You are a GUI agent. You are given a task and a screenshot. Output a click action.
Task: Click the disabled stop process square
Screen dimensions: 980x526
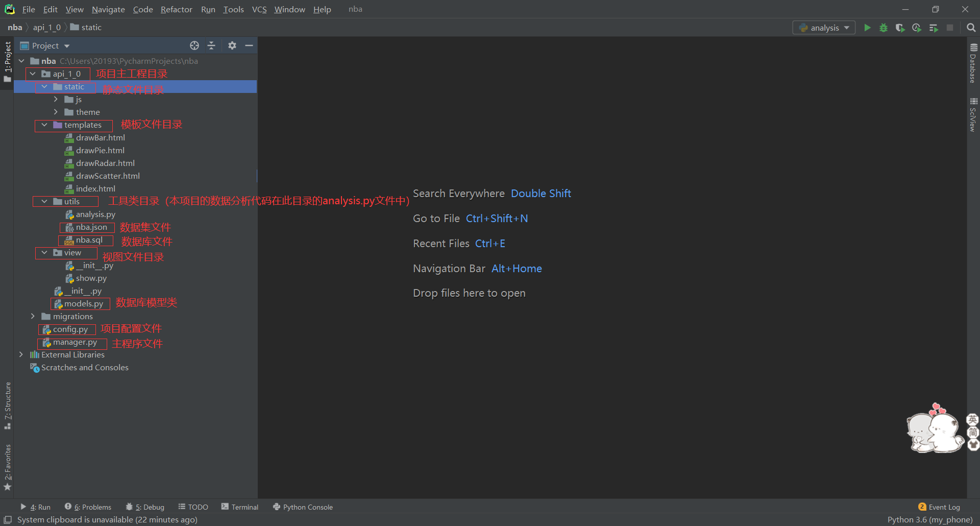point(950,28)
